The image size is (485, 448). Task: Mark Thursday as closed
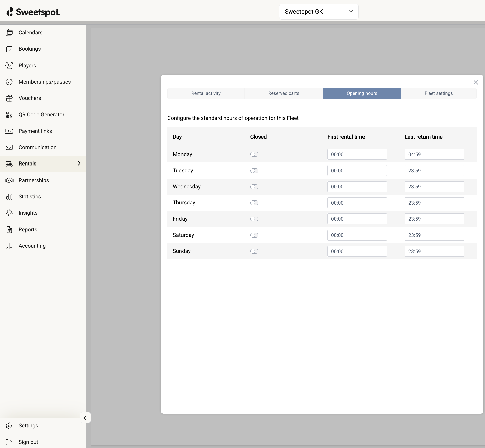[254, 203]
